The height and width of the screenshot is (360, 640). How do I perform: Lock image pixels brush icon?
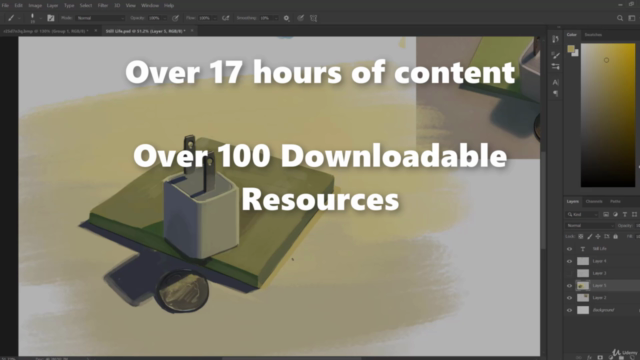click(x=589, y=236)
